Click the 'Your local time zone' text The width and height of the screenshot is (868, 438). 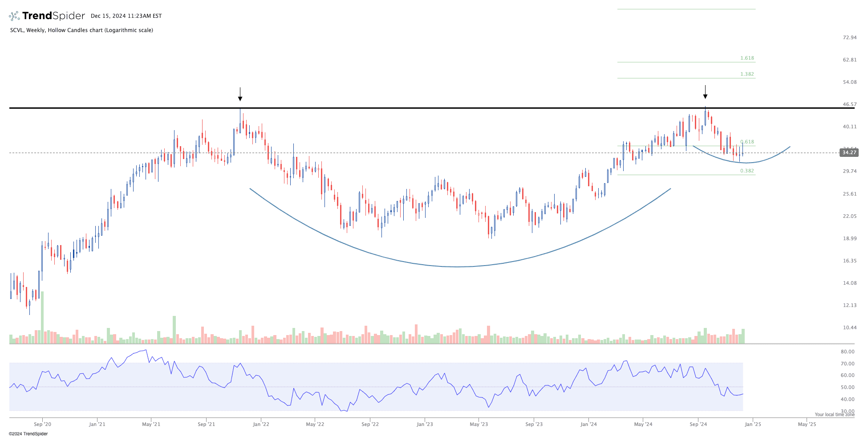coord(834,414)
